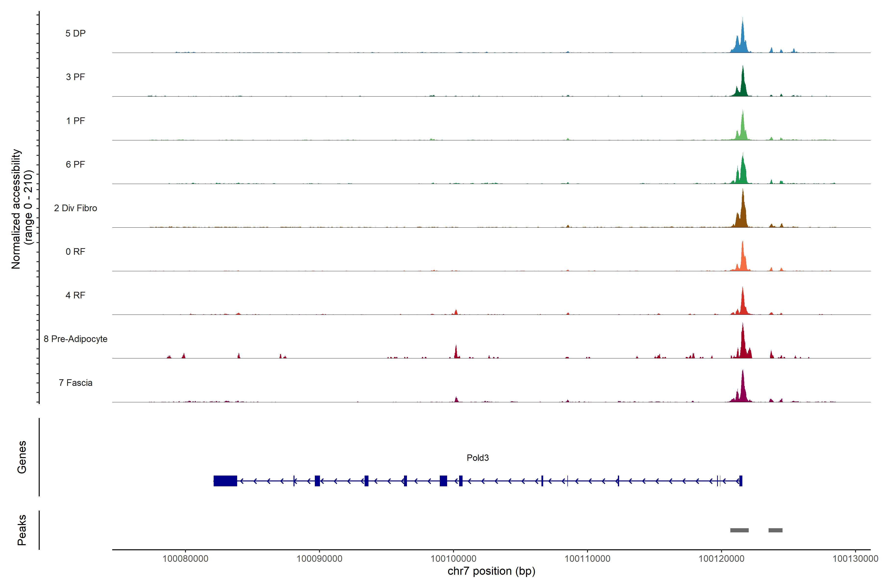The height and width of the screenshot is (588, 882).
Task: Click the 4 RF track label
Action: (x=75, y=295)
